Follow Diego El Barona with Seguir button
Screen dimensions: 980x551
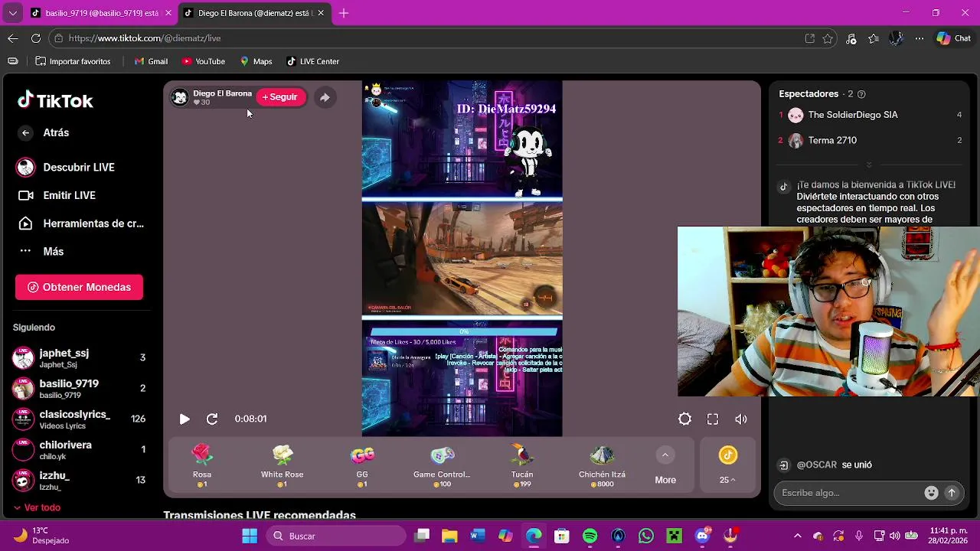click(x=280, y=97)
